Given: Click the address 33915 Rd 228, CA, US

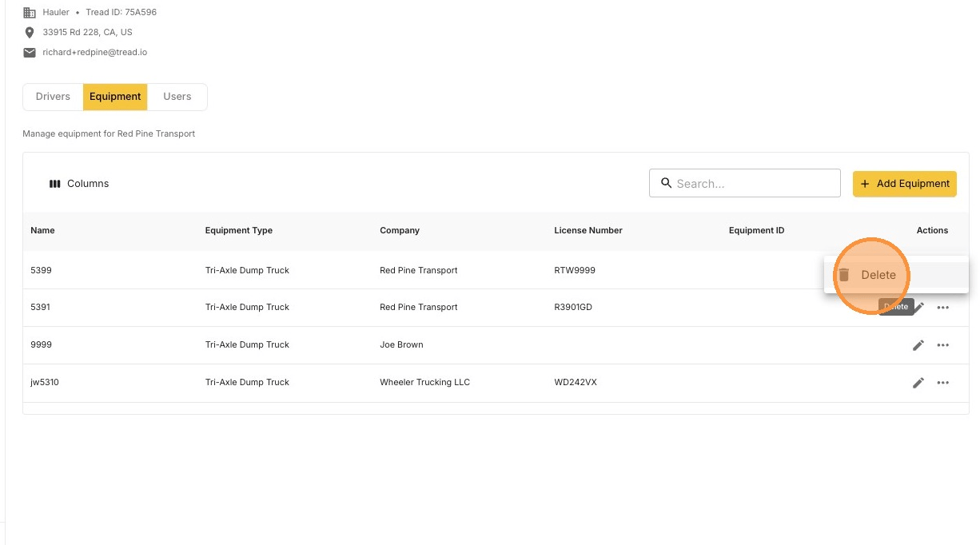Looking at the screenshot, I should coord(88,32).
